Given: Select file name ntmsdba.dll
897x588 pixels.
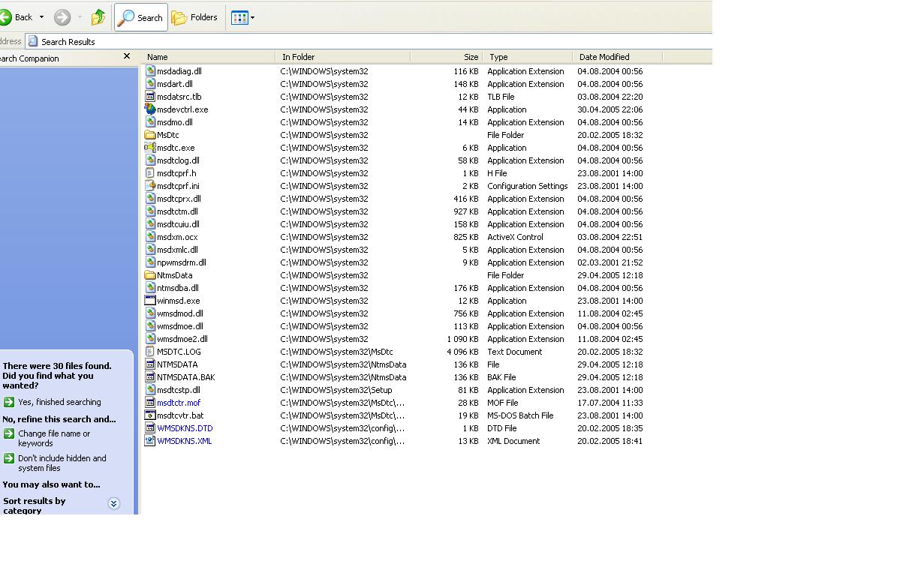Looking at the screenshot, I should pyautogui.click(x=178, y=288).
